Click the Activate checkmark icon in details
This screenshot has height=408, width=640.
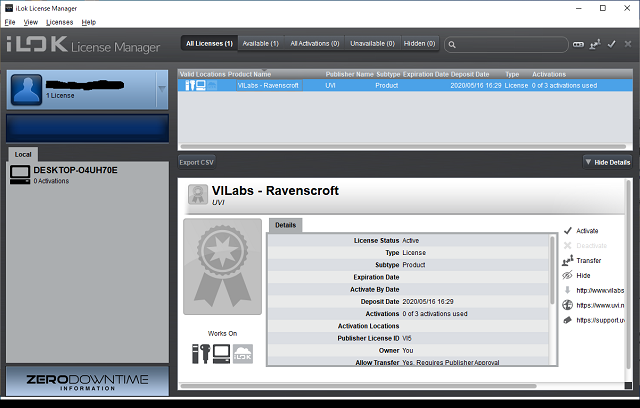pos(567,231)
